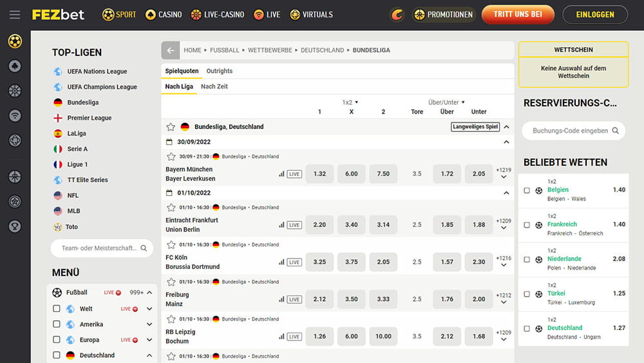Open the SPORT navigation item
Image resolution: width=644 pixels, height=363 pixels.
click(x=119, y=15)
